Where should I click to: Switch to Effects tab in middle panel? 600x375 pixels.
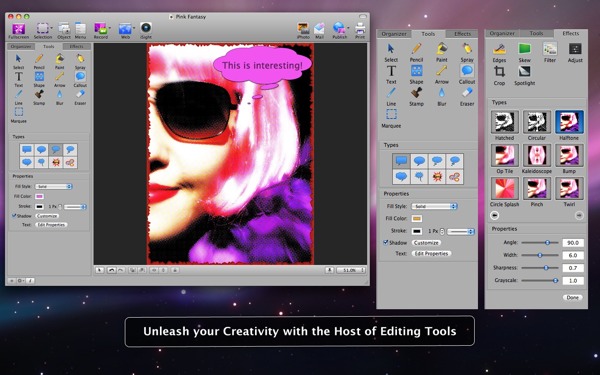click(x=462, y=34)
